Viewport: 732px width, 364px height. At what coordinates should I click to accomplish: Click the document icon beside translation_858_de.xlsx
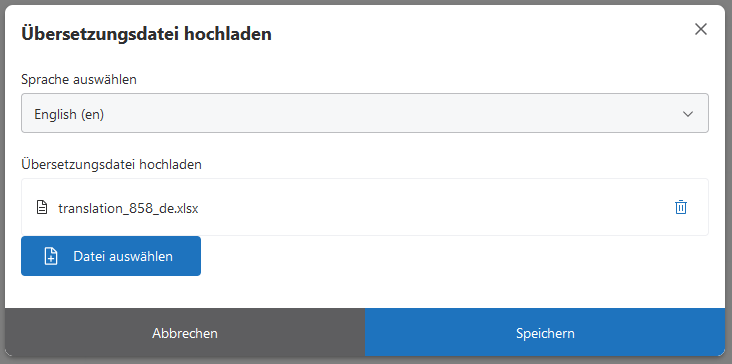(42, 207)
